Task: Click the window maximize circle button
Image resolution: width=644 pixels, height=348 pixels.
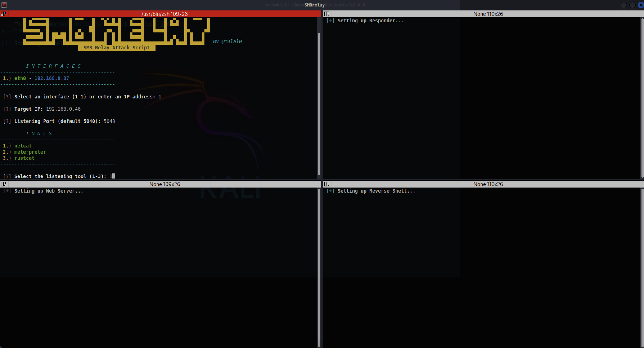Action: [632, 5]
